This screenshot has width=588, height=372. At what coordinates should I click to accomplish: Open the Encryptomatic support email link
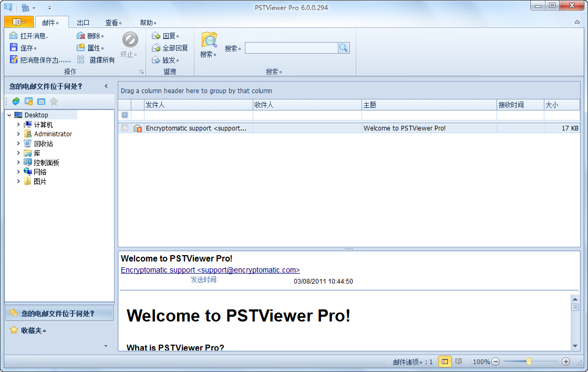pos(210,269)
